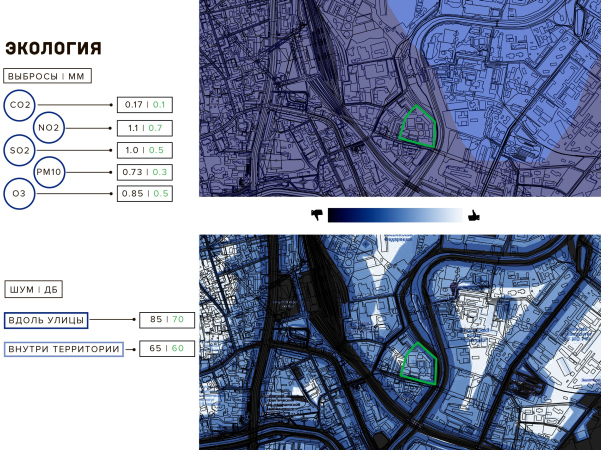Click the NO2 value box 1.1 | 0.7
Viewport: 601px width, 450px height.
coord(145,128)
